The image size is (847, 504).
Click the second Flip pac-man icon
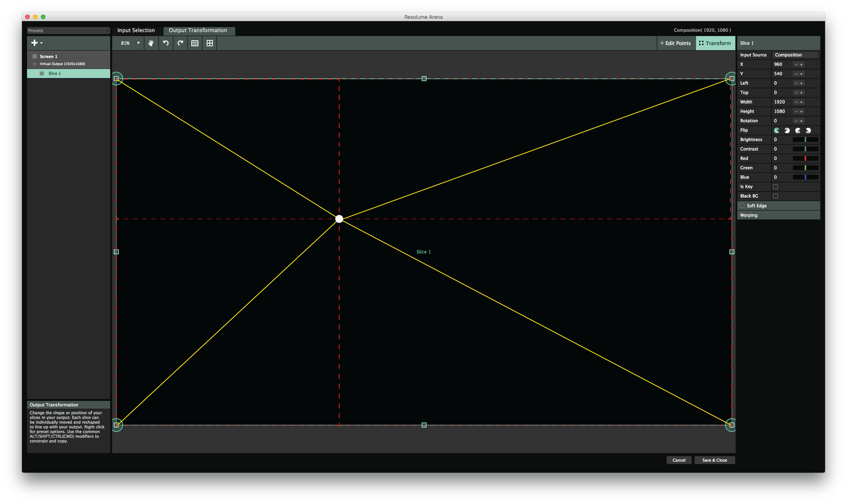787,131
